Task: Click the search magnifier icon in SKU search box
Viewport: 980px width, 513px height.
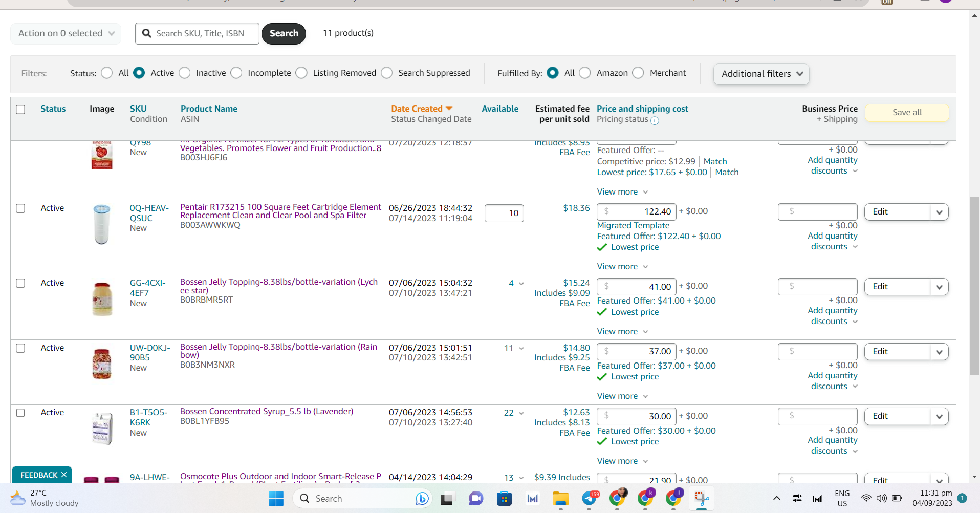Action: (147, 33)
